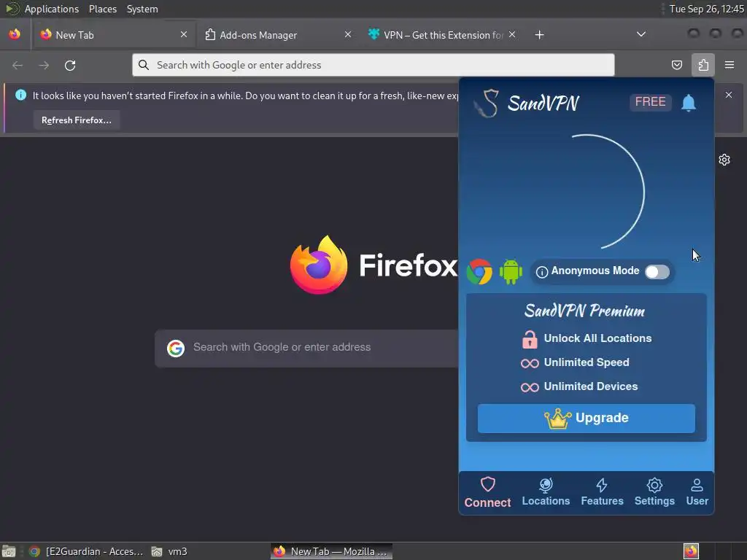Switch to the Add-ons Manager tab
Image resolution: width=747 pixels, height=560 pixels.
pyautogui.click(x=278, y=35)
